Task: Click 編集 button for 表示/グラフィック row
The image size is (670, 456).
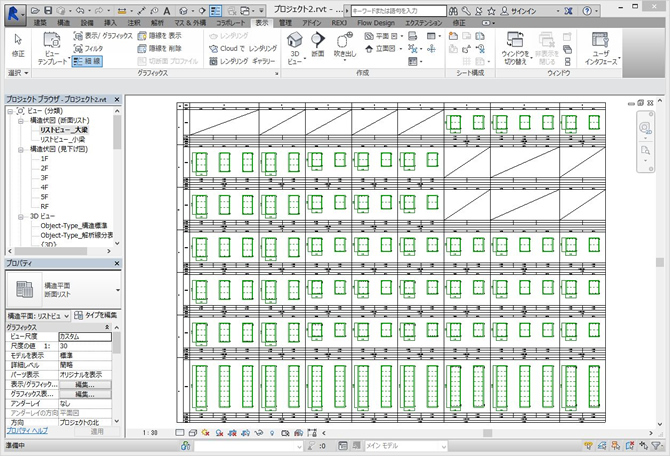Action: coord(85,385)
